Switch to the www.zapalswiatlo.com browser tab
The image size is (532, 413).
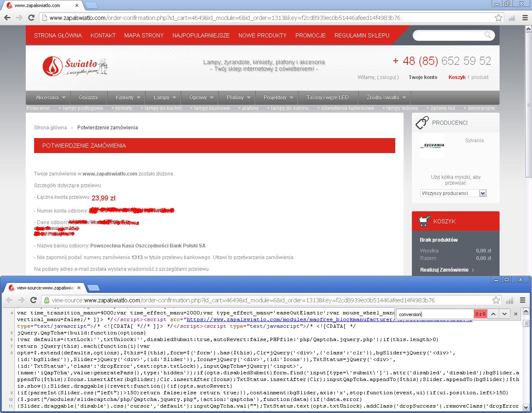click(x=42, y=5)
